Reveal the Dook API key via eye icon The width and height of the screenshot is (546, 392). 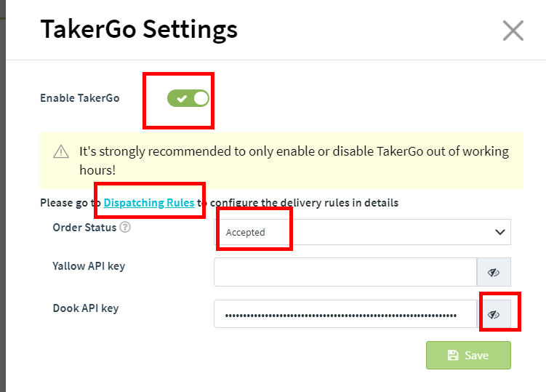pyautogui.click(x=494, y=314)
